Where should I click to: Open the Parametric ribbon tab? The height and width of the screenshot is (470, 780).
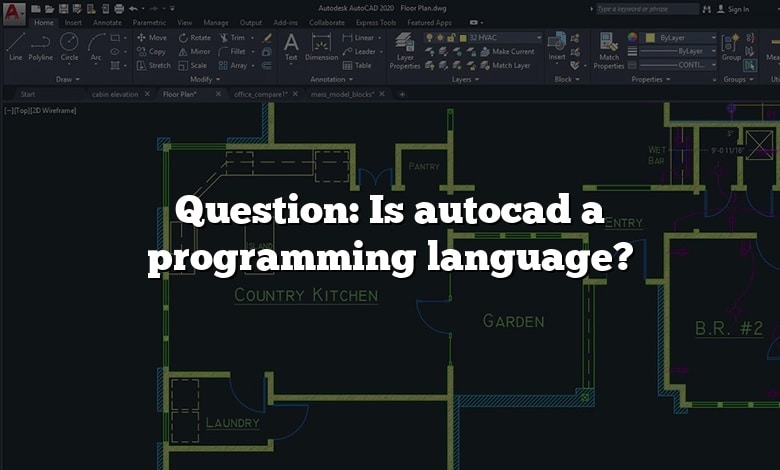click(149, 22)
